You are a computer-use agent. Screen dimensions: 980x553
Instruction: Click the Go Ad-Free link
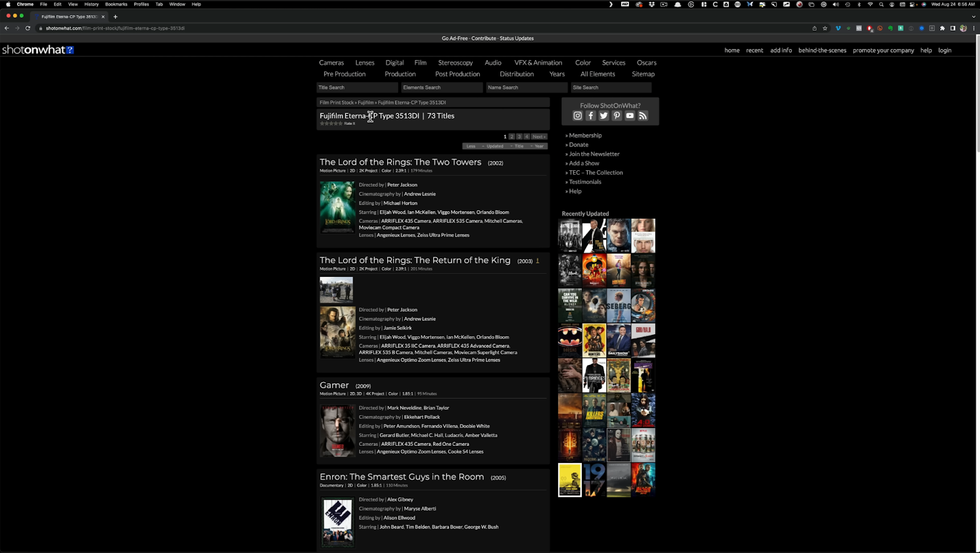(x=454, y=38)
